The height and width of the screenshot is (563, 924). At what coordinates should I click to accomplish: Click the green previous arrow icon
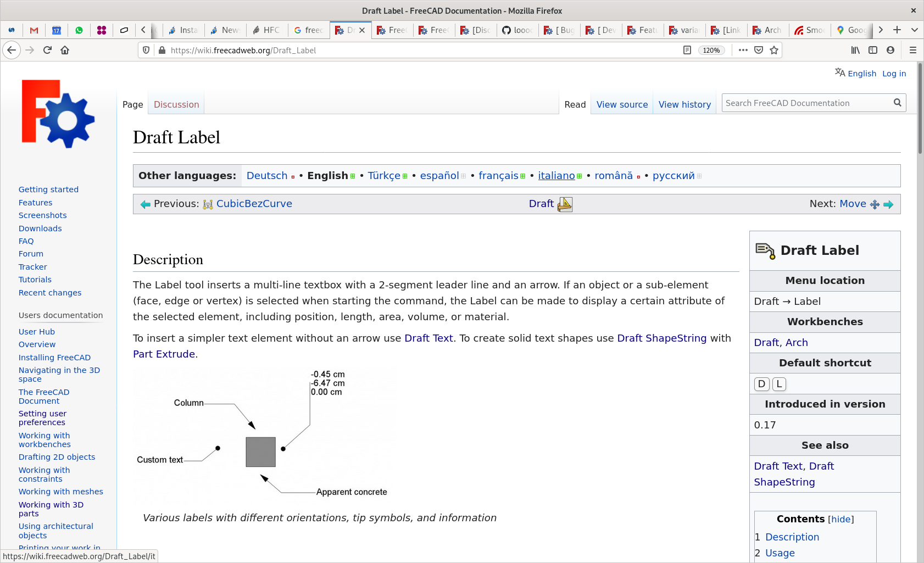pos(145,204)
